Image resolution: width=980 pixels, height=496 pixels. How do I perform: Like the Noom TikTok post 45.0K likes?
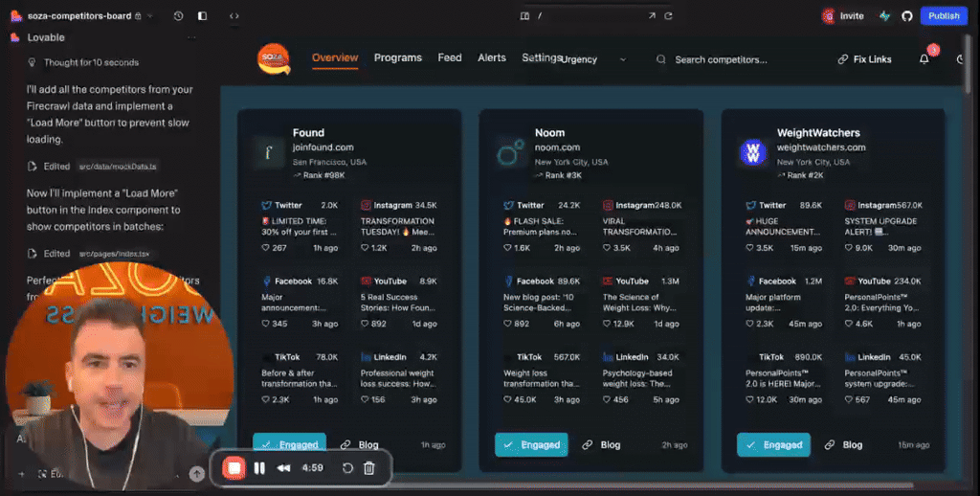click(507, 399)
